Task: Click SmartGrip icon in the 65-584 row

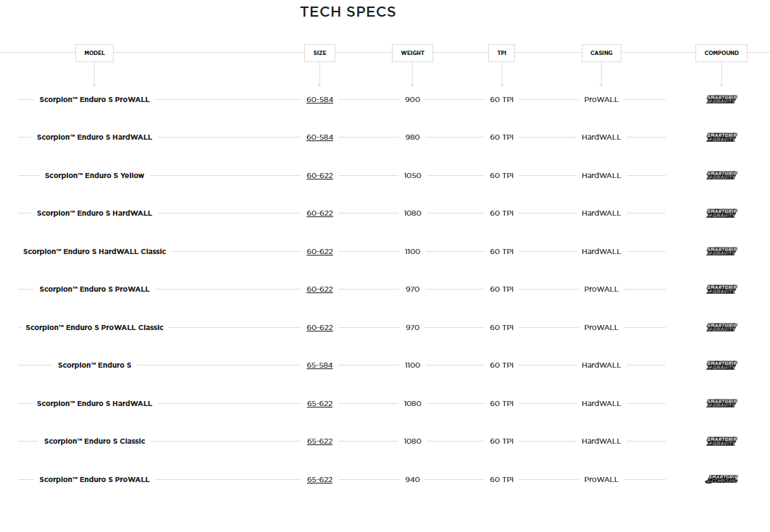Action: point(721,366)
